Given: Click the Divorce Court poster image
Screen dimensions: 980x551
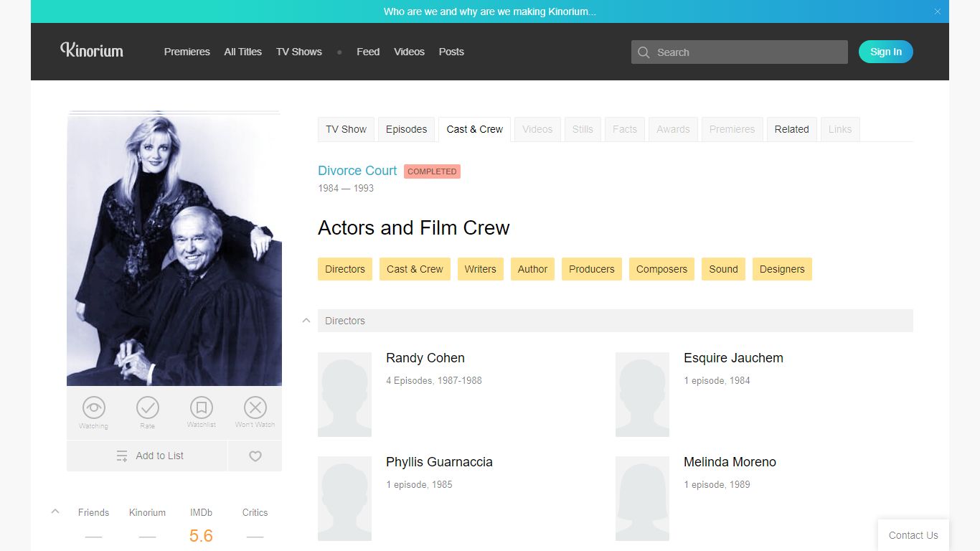Looking at the screenshot, I should pyautogui.click(x=174, y=248).
